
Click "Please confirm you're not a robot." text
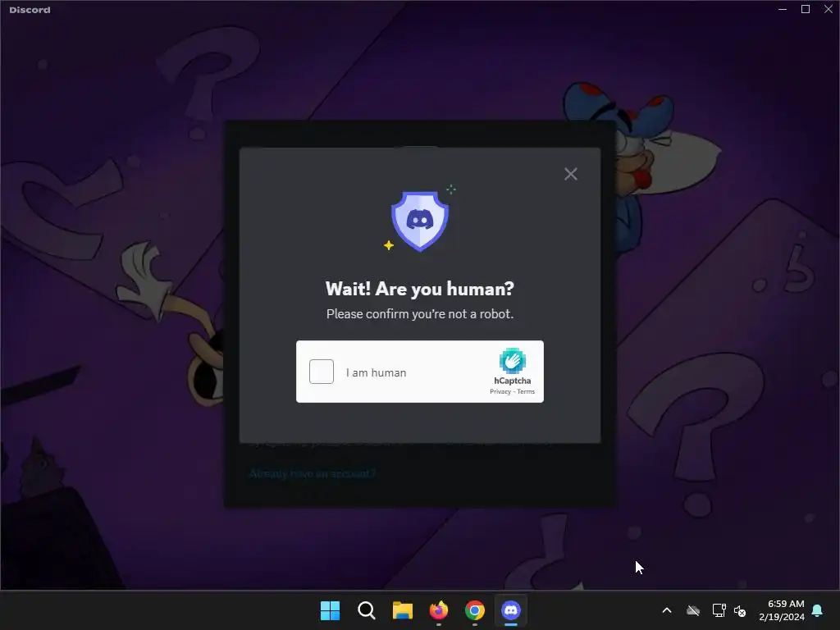[x=420, y=314]
